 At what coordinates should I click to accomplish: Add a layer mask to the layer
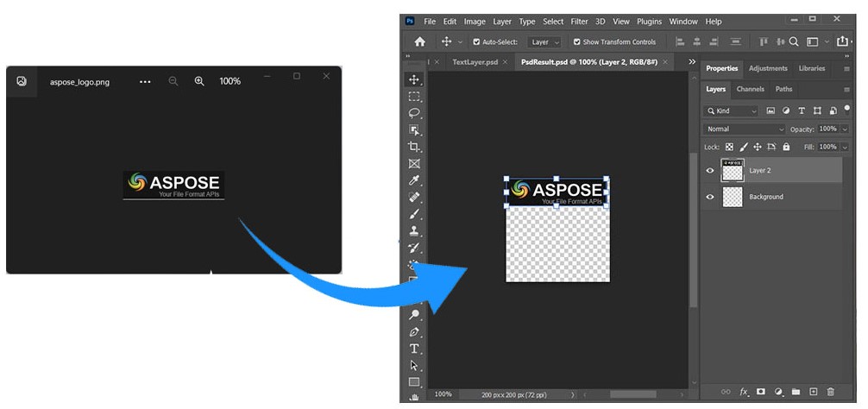(x=760, y=392)
